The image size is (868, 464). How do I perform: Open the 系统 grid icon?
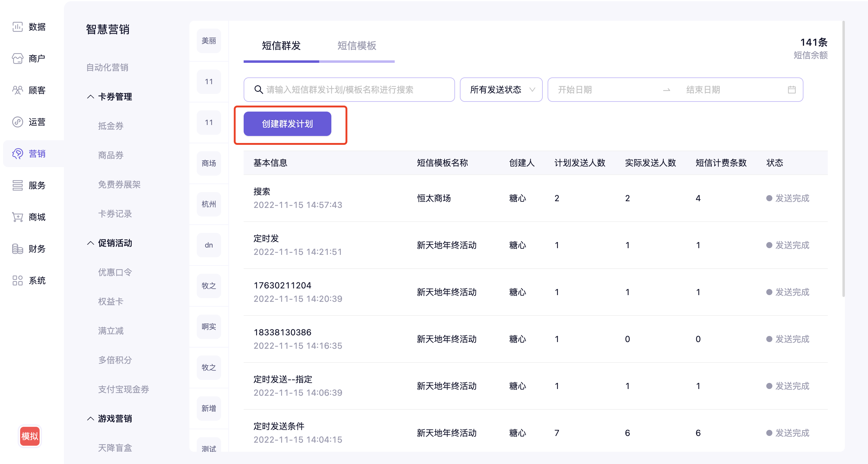point(18,280)
